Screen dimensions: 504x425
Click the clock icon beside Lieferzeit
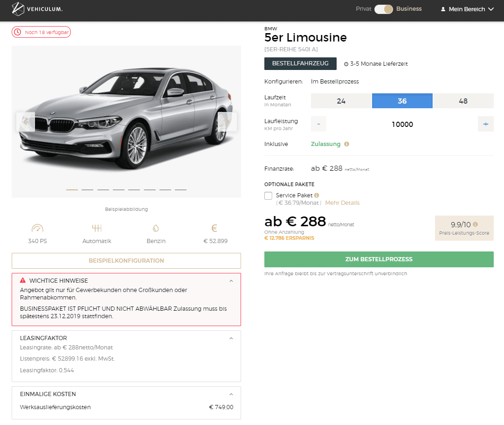click(346, 64)
